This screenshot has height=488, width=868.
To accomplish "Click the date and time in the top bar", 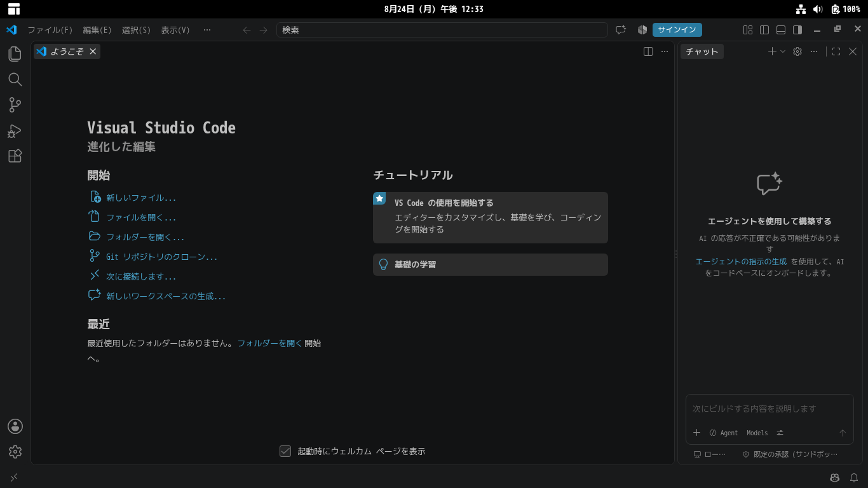I will point(434,9).
